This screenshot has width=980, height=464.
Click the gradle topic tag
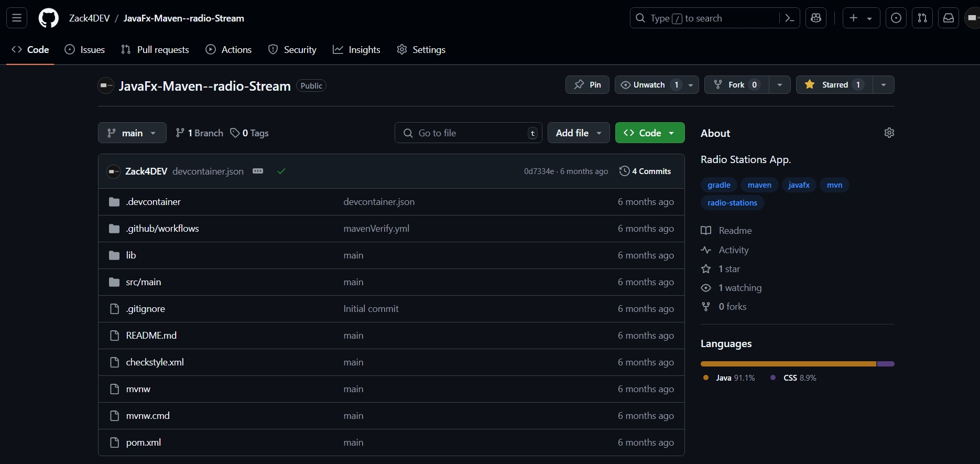pyautogui.click(x=719, y=185)
